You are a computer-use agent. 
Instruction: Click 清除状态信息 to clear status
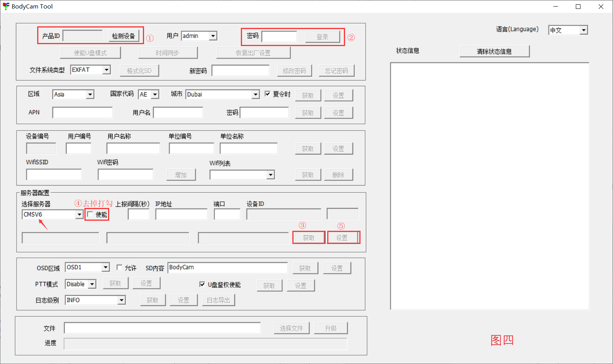point(494,52)
